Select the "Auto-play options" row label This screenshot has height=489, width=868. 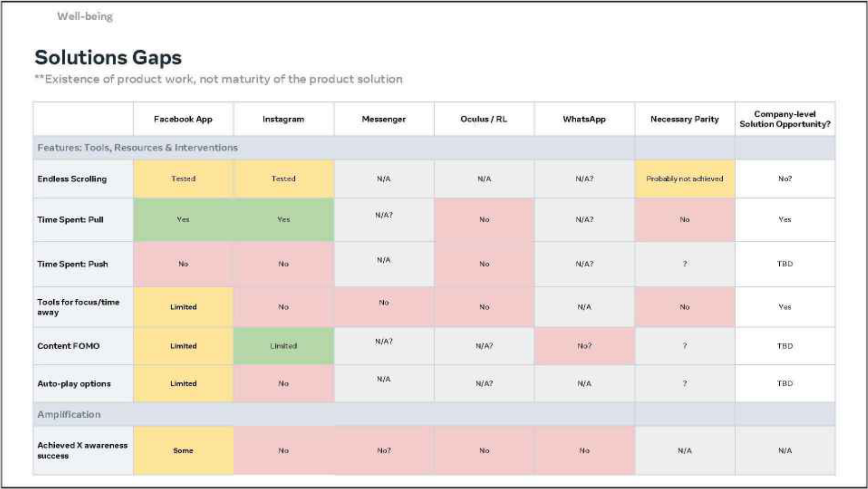[x=74, y=384]
